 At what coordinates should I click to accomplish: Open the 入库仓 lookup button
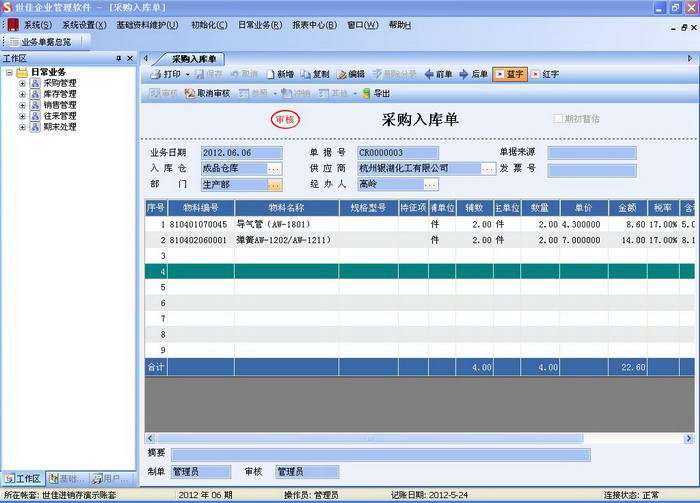click(x=274, y=169)
